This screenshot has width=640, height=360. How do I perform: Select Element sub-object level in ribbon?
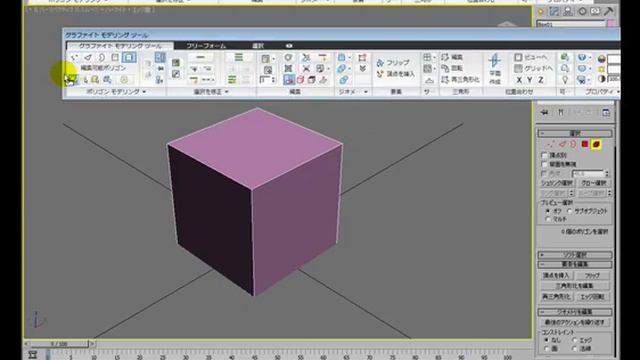click(129, 58)
